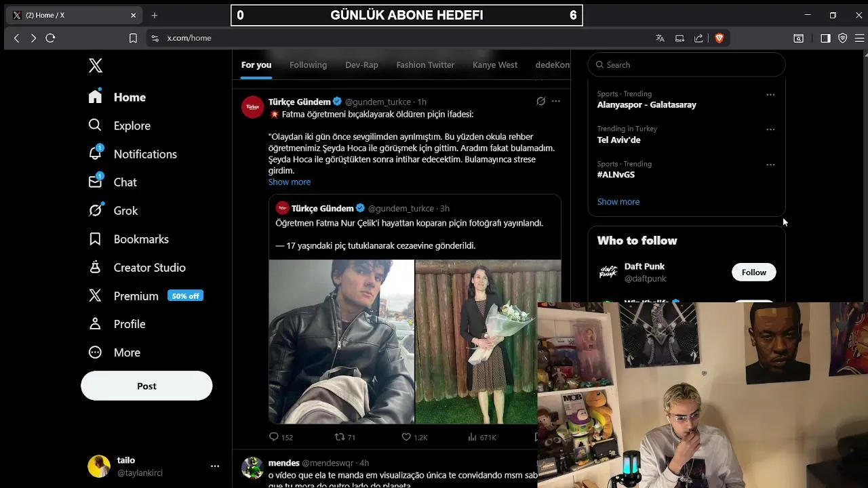Viewport: 868px width, 488px height.
Task: Toggle browser sidebar panel
Action: coord(825,38)
